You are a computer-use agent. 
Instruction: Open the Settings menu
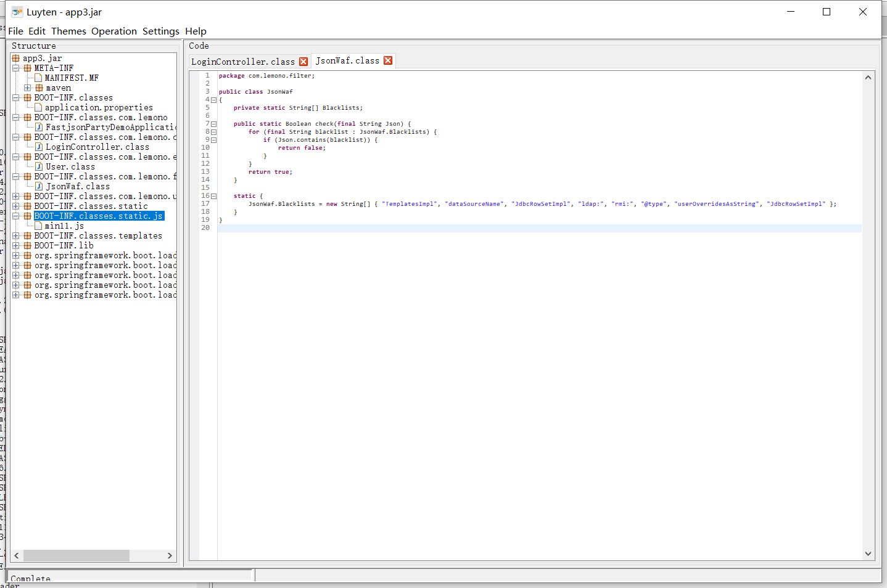(x=161, y=31)
